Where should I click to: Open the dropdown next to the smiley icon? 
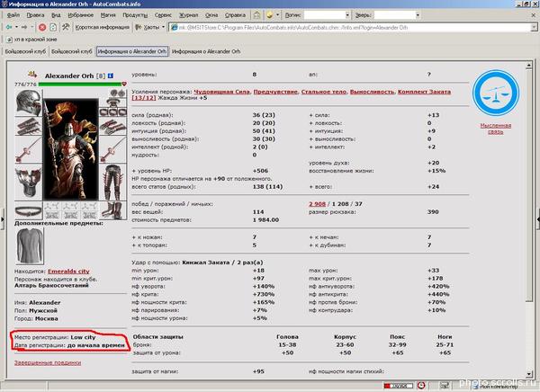tap(277, 15)
